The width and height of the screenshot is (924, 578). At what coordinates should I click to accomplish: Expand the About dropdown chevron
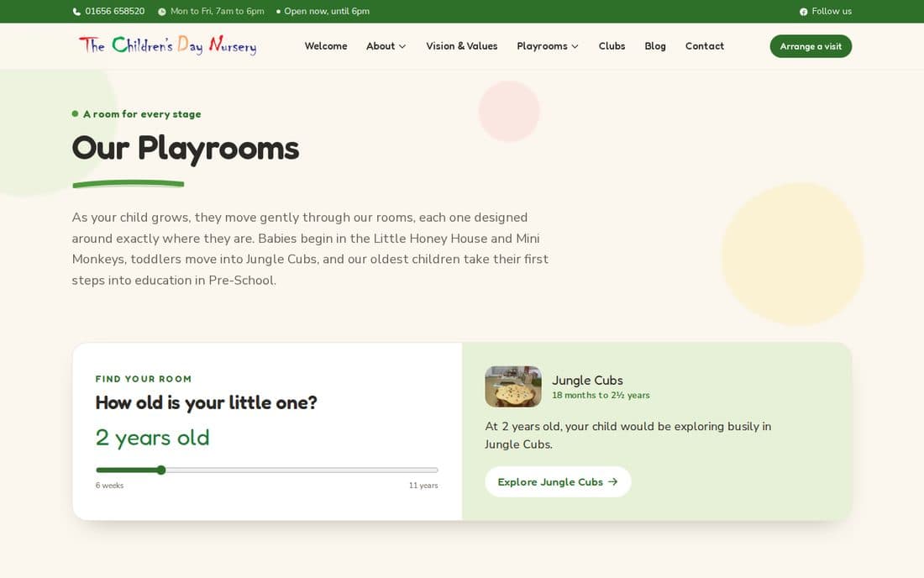pos(402,46)
